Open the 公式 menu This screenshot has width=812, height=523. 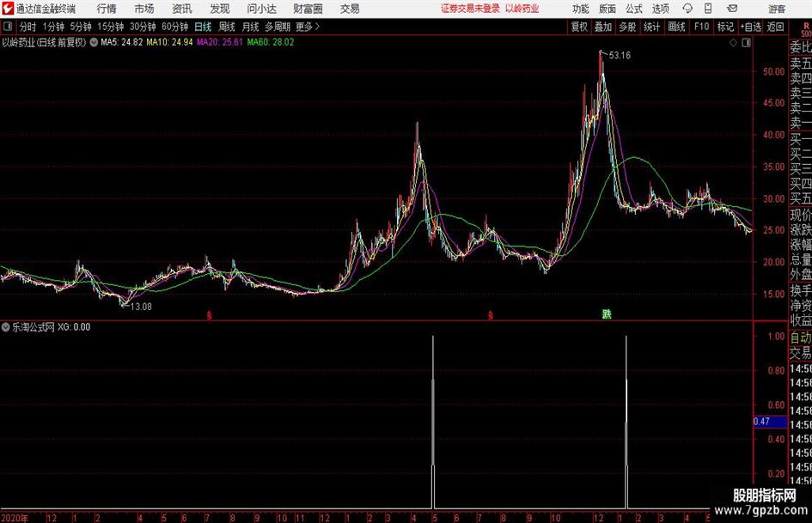pyautogui.click(x=633, y=9)
